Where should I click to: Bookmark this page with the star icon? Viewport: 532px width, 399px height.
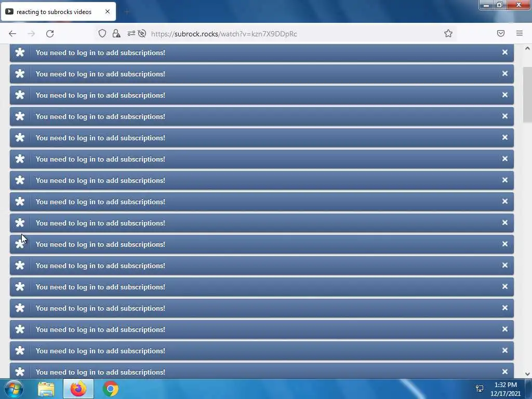pos(448,33)
